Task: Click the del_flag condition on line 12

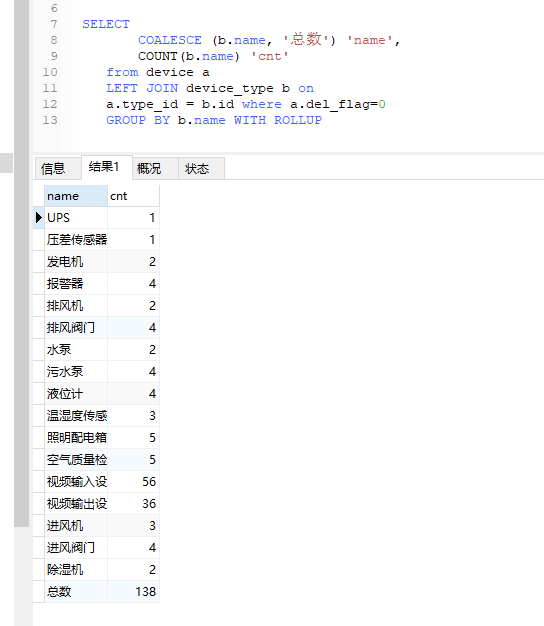Action: click(338, 105)
